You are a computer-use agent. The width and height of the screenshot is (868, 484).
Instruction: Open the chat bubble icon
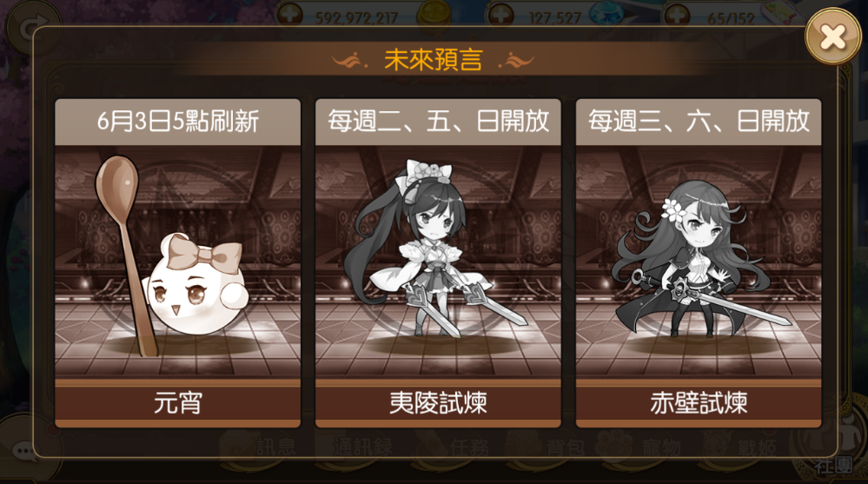point(25,451)
